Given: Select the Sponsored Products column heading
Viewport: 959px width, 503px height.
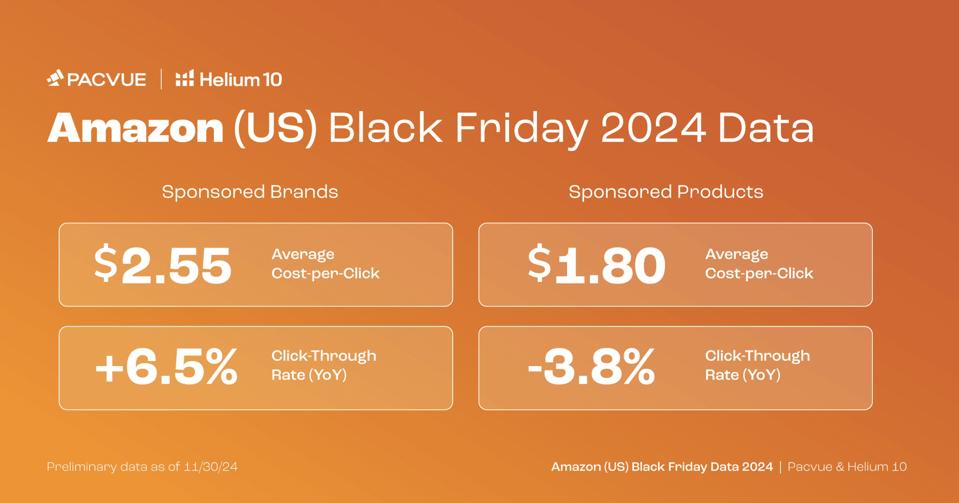Looking at the screenshot, I should pos(666,192).
